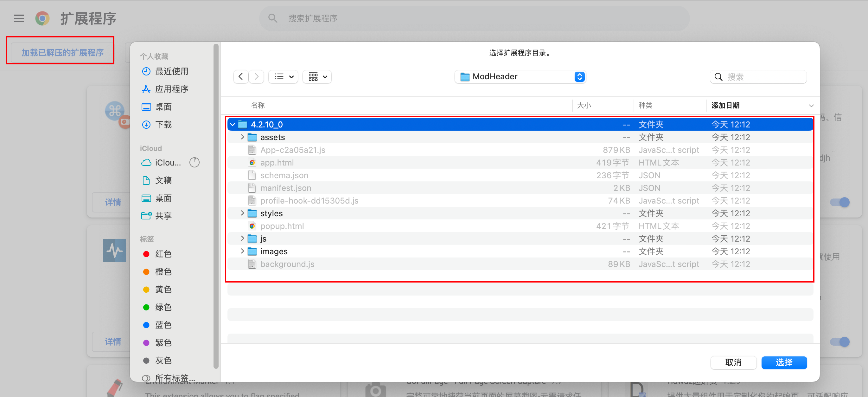This screenshot has width=868, height=397.
Task: Click the magnifier icon in extensions search bar
Action: (x=273, y=18)
